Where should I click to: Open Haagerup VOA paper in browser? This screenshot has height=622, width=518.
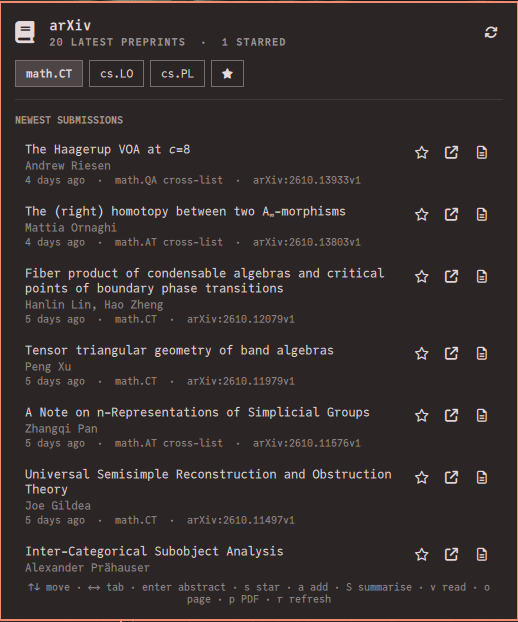tap(451, 153)
